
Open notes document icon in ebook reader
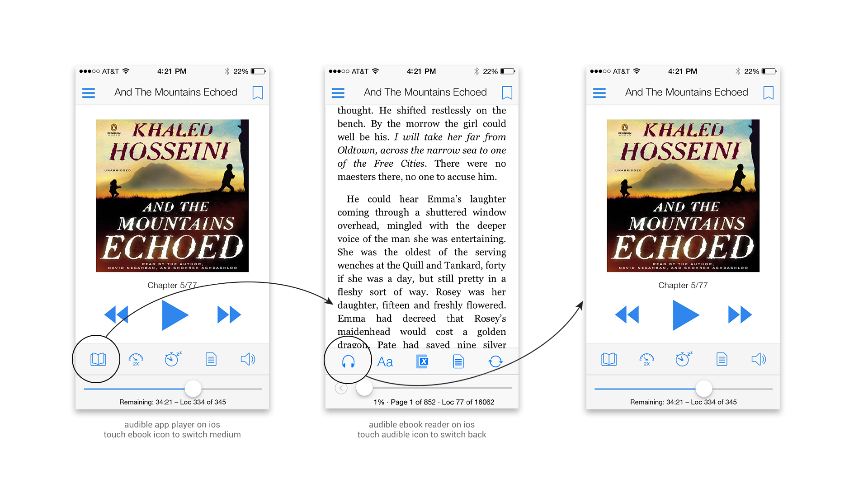coord(458,361)
